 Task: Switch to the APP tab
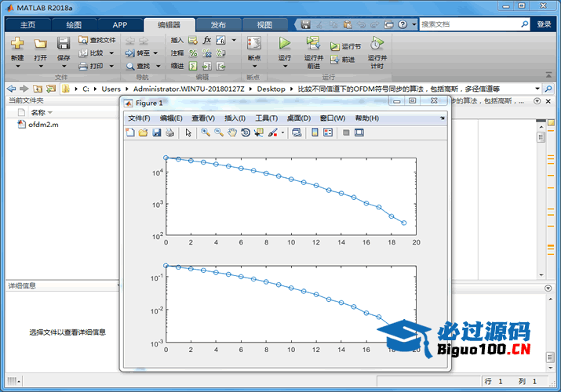click(120, 24)
